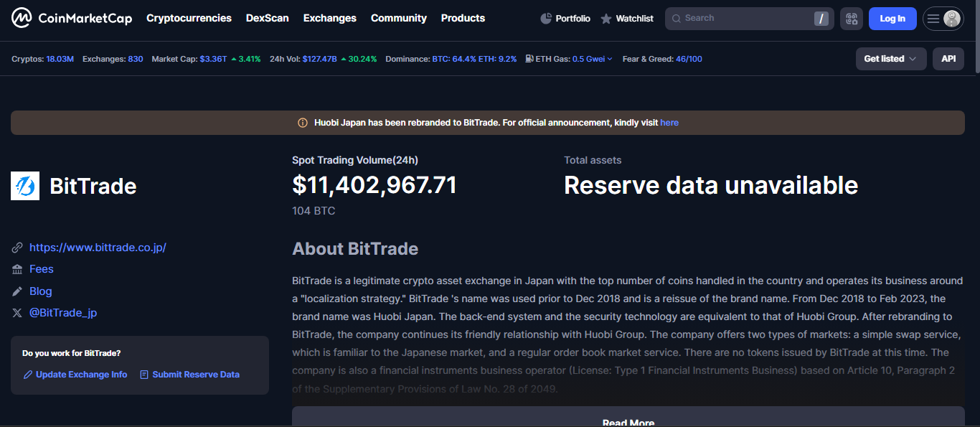
Task: Click the pencil icon beside Blog
Action: click(17, 291)
